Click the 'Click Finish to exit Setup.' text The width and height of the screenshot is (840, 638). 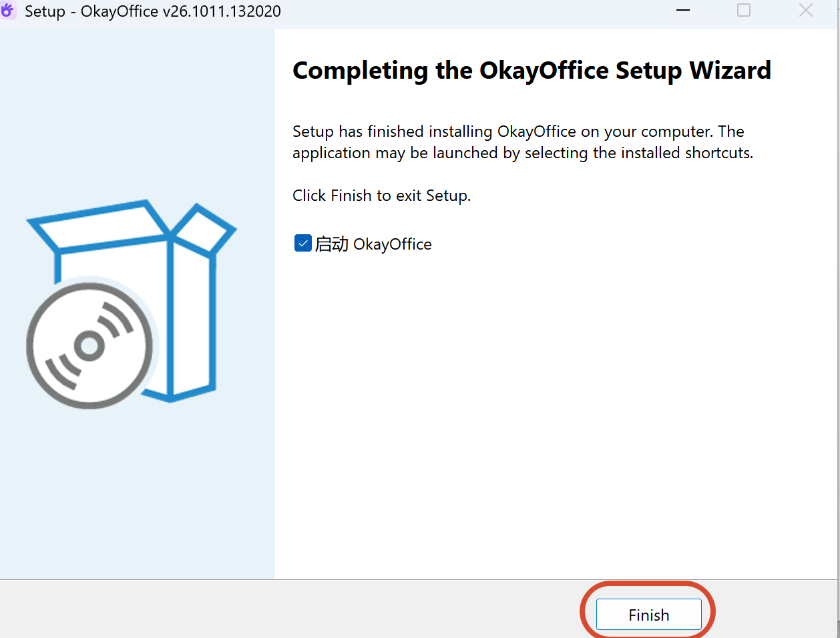pyautogui.click(x=381, y=196)
